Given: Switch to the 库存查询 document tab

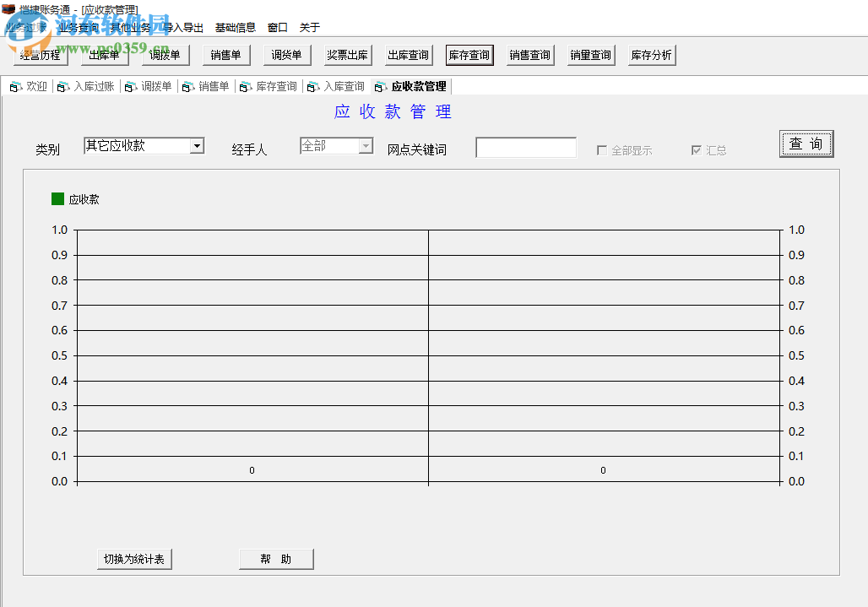Looking at the screenshot, I should pyautogui.click(x=269, y=87).
